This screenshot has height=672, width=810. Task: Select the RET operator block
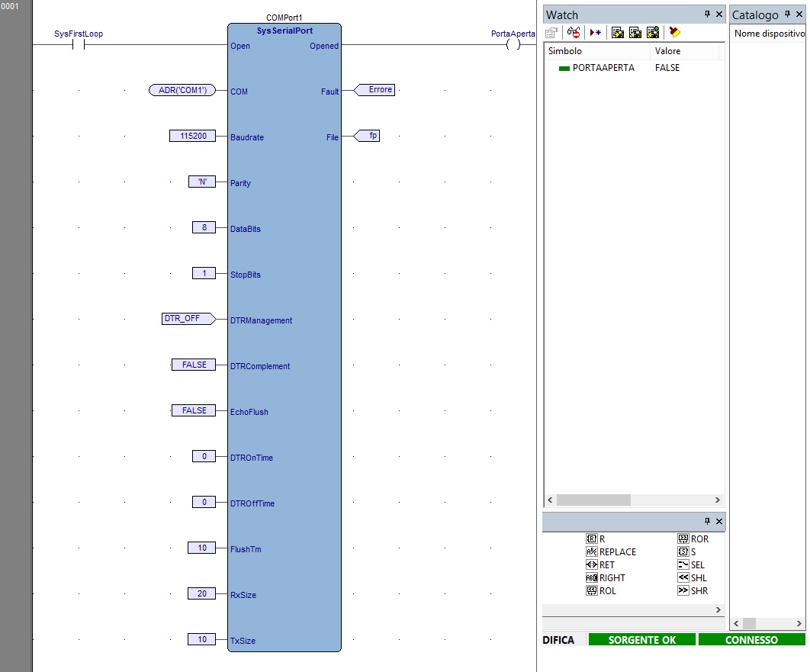(x=600, y=564)
